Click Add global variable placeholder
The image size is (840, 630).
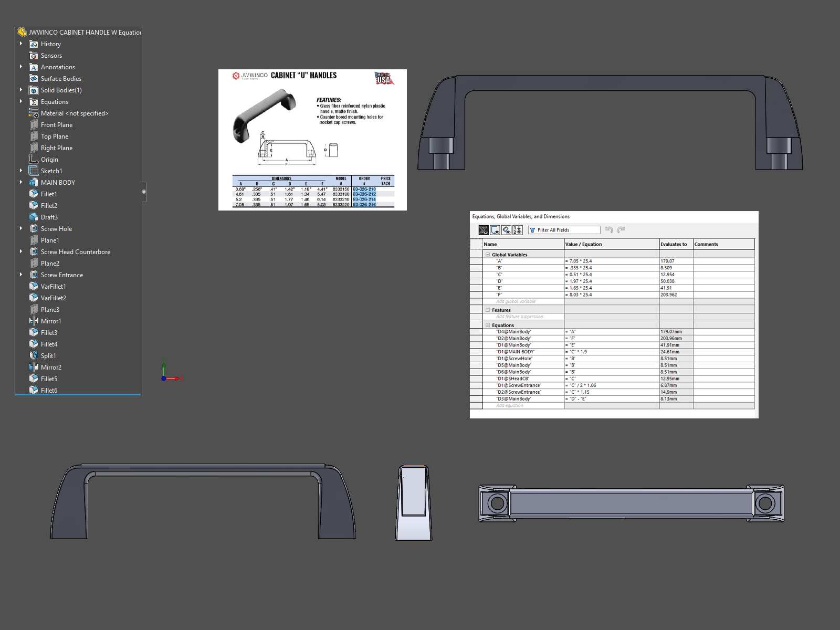click(516, 302)
